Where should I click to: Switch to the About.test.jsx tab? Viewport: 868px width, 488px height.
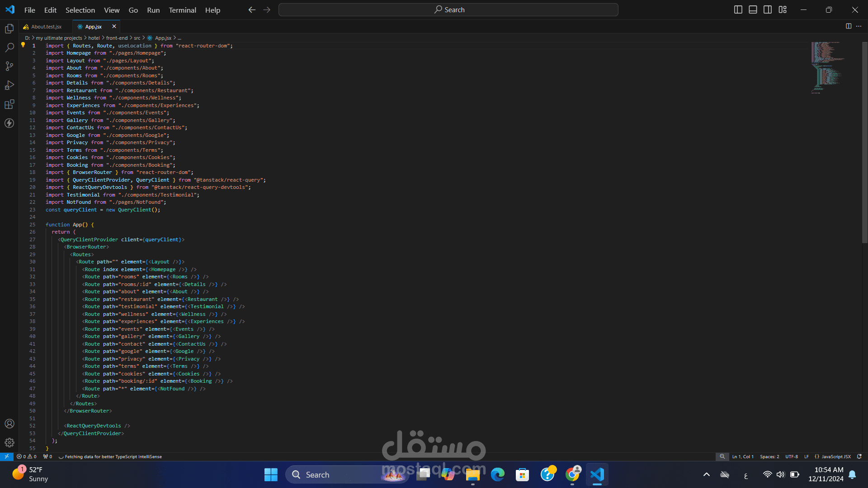[x=46, y=27]
